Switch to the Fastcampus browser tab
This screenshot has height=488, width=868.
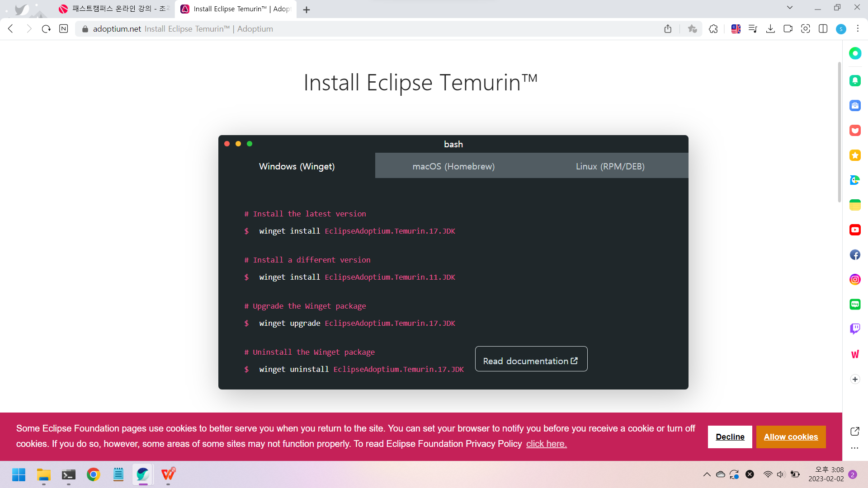pyautogui.click(x=114, y=9)
